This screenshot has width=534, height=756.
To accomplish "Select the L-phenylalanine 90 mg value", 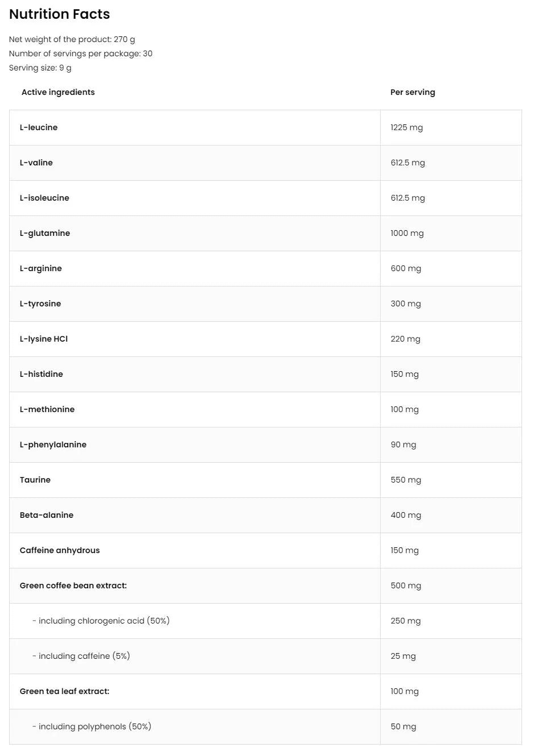I will (x=403, y=445).
